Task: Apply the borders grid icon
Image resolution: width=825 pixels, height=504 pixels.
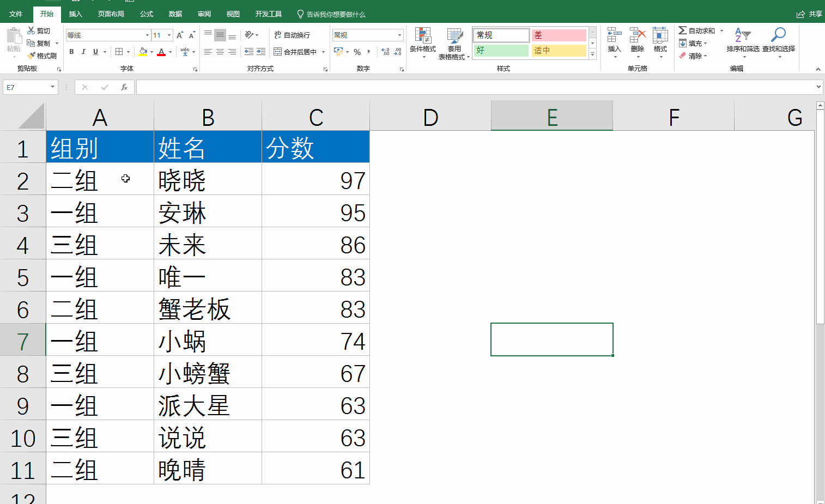Action: click(x=119, y=52)
